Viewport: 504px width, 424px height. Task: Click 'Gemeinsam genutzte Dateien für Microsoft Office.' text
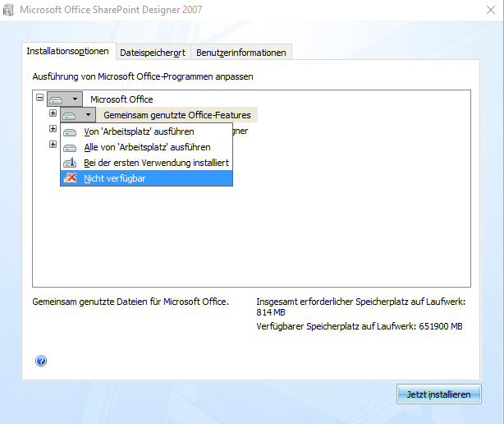tap(131, 302)
